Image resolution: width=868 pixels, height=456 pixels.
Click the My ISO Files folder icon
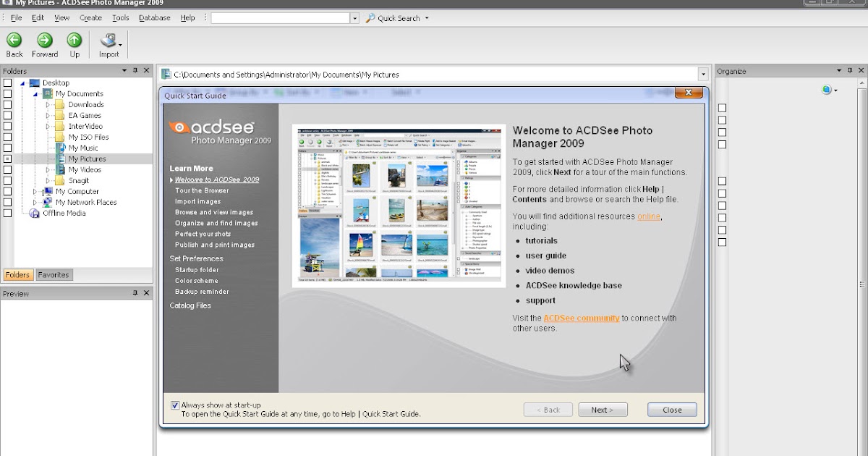(x=61, y=137)
